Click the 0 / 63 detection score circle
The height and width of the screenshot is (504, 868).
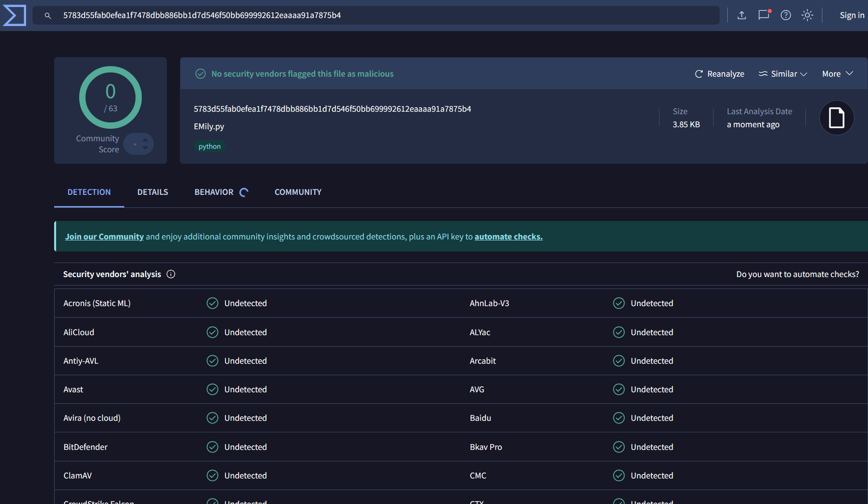[110, 97]
